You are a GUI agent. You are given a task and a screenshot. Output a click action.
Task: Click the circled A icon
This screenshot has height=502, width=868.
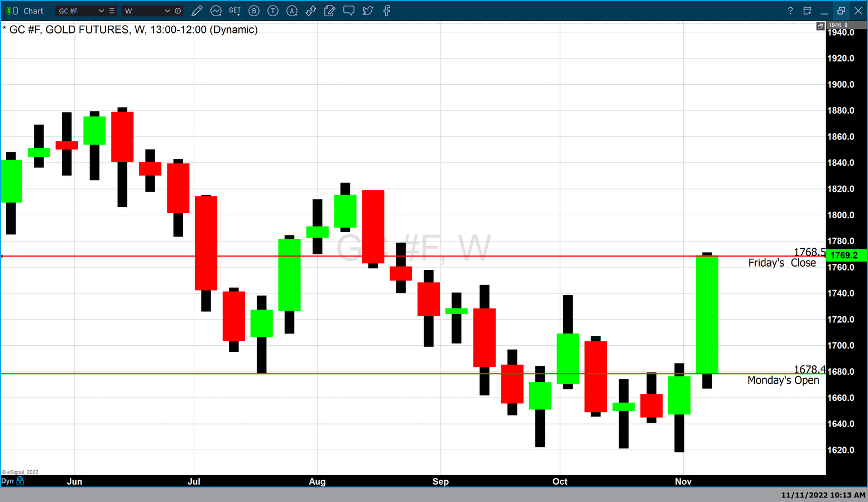[x=292, y=11]
